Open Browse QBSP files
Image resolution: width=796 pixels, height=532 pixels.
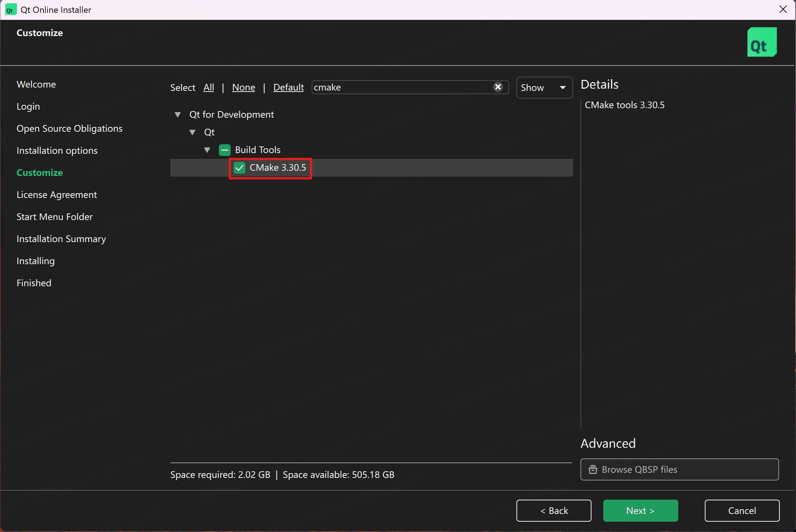679,469
